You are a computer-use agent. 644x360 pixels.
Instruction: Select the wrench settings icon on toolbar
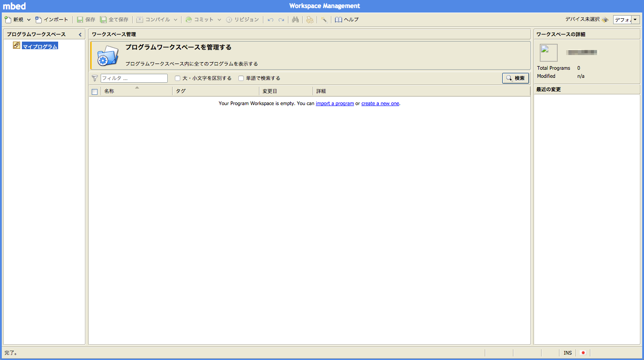pyautogui.click(x=324, y=19)
